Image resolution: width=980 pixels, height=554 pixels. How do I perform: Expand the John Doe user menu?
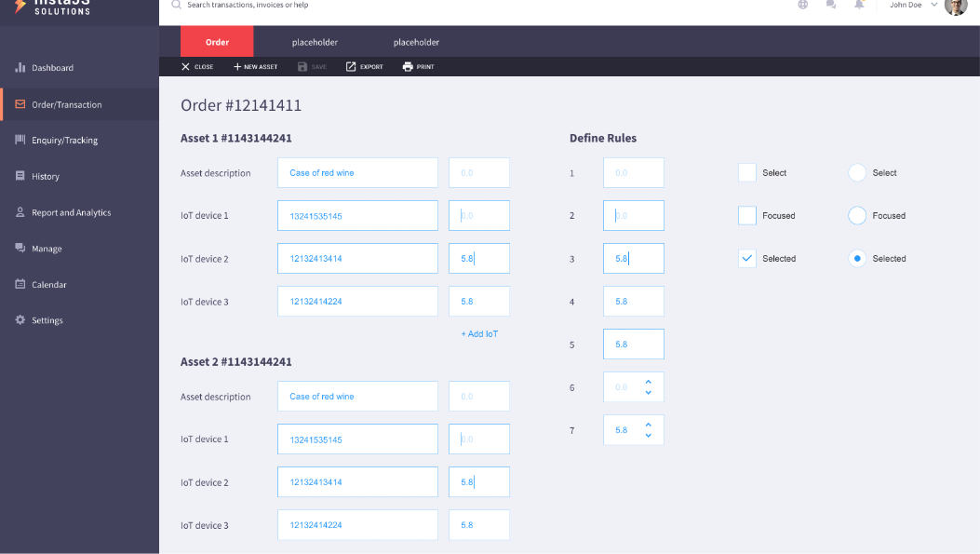933,5
